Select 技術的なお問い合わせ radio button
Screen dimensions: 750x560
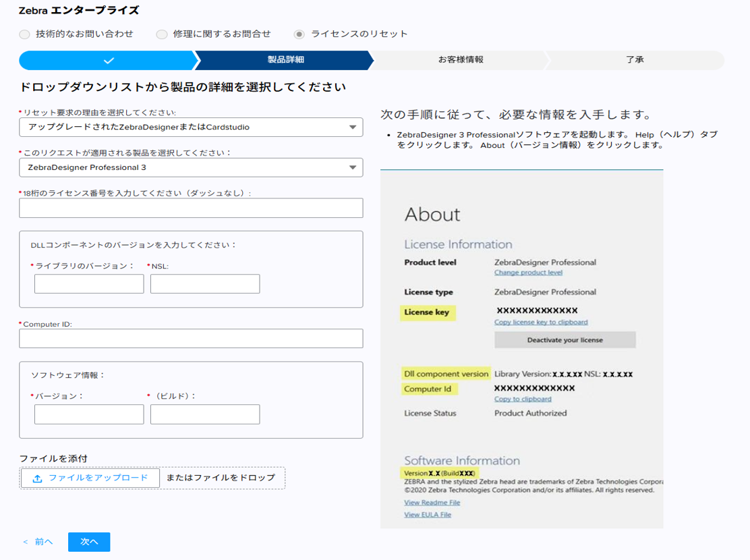[25, 34]
